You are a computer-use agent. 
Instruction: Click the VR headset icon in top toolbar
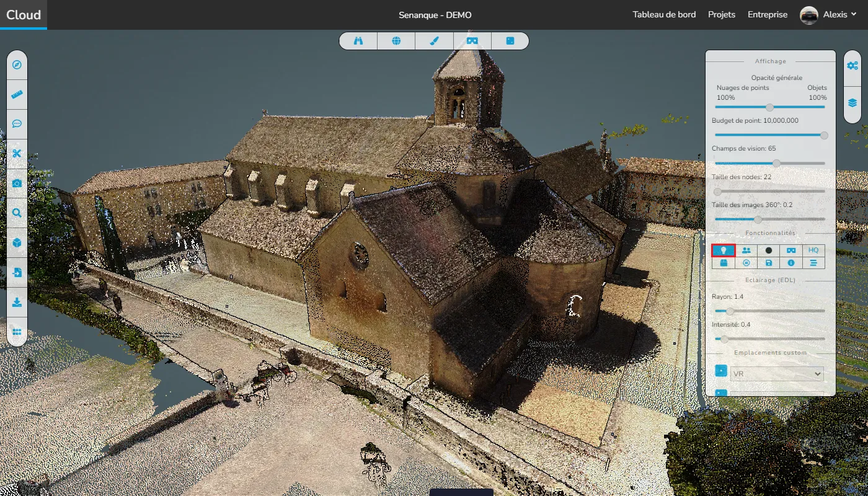pos(472,41)
